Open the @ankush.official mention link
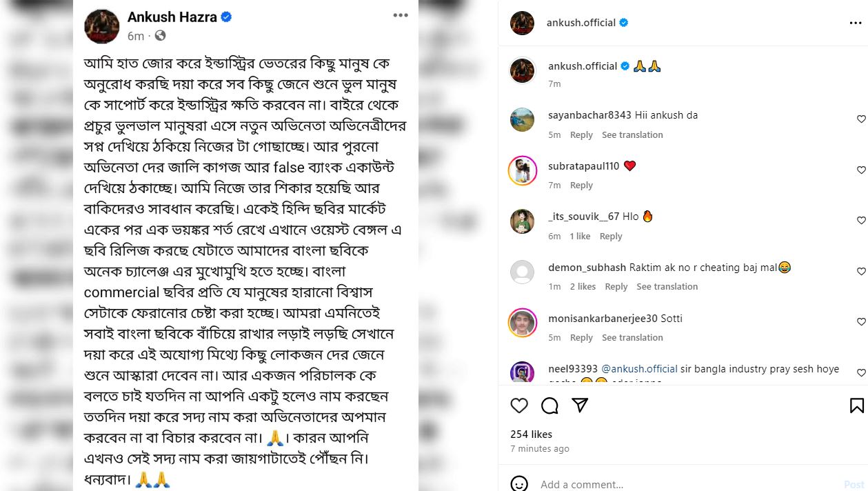The width and height of the screenshot is (868, 491). [639, 369]
